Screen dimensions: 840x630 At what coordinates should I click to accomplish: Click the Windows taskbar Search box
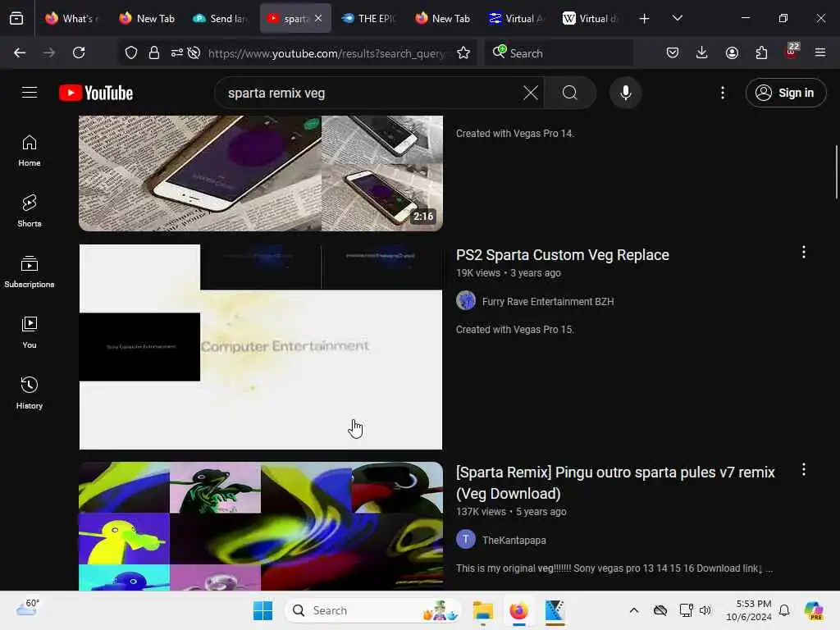pyautogui.click(x=373, y=610)
